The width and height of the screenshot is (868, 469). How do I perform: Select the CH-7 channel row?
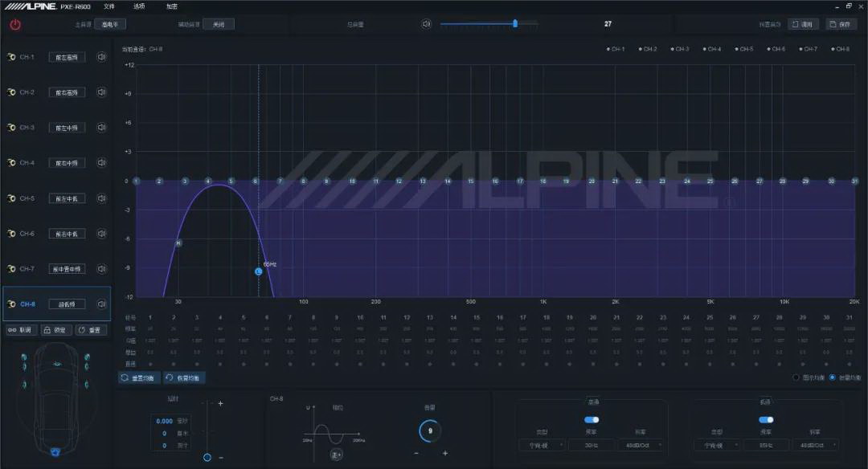[x=56, y=269]
